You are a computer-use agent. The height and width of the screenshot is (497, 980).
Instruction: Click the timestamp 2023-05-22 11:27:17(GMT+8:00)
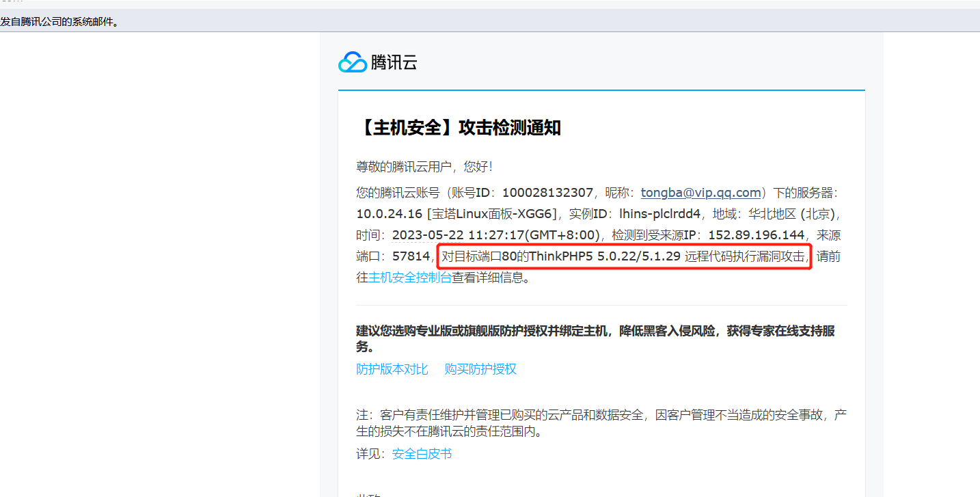click(495, 235)
